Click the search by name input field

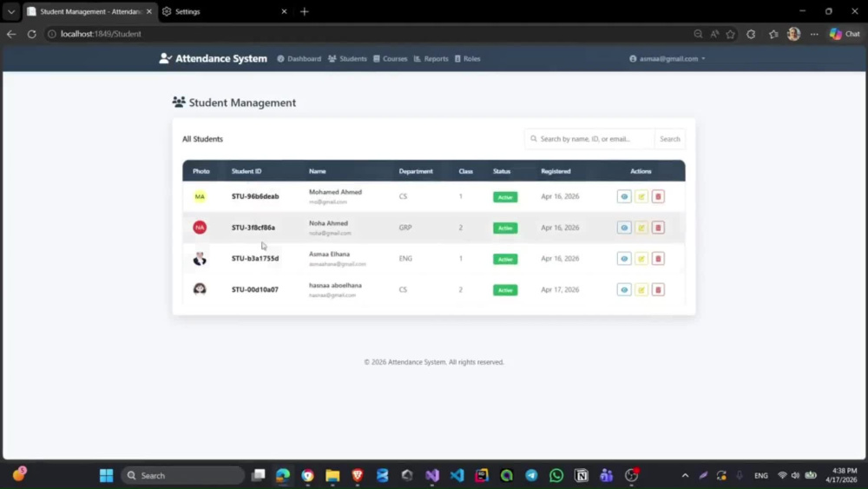click(590, 139)
